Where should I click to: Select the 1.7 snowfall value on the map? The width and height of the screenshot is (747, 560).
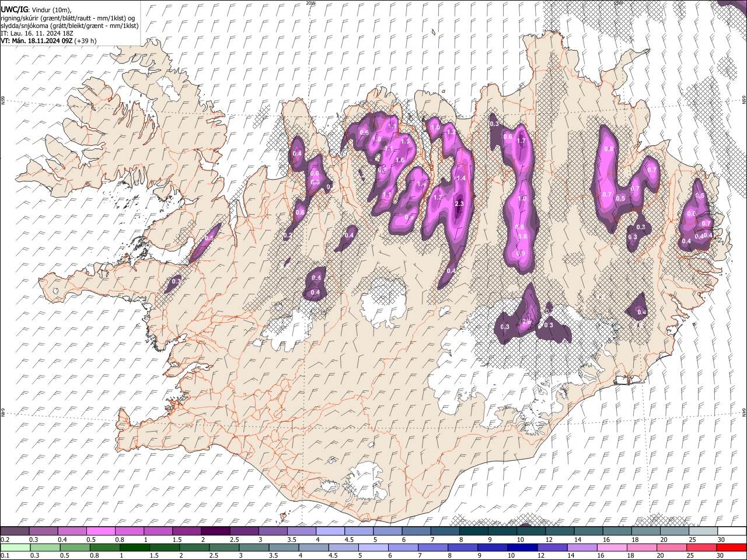click(522, 141)
